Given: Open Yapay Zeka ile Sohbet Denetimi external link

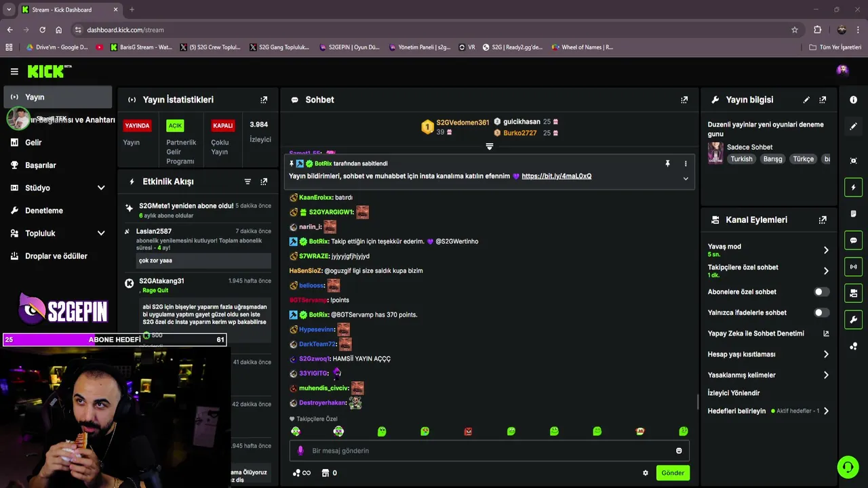Looking at the screenshot, I should (826, 333).
